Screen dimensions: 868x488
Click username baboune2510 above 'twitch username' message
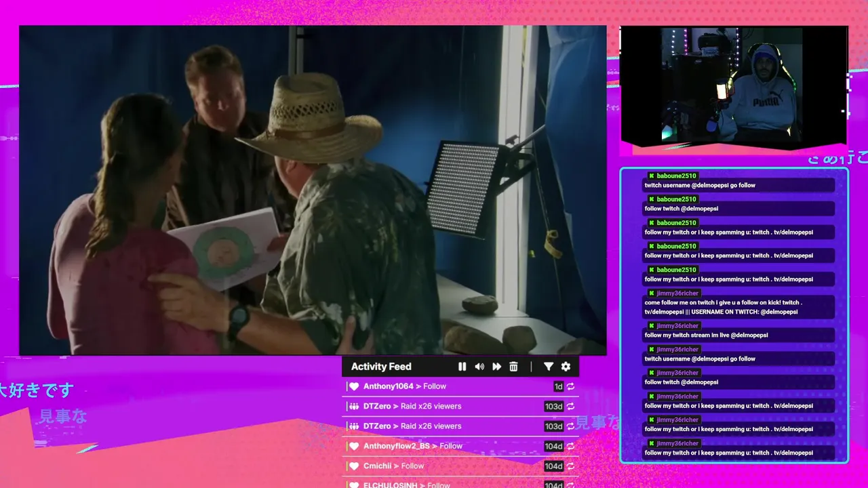(x=677, y=176)
